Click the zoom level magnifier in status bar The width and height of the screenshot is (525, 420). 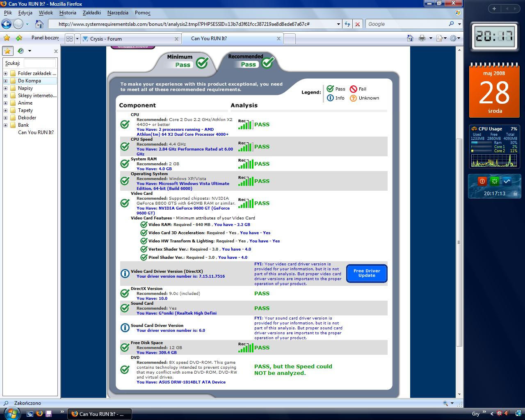[446, 403]
